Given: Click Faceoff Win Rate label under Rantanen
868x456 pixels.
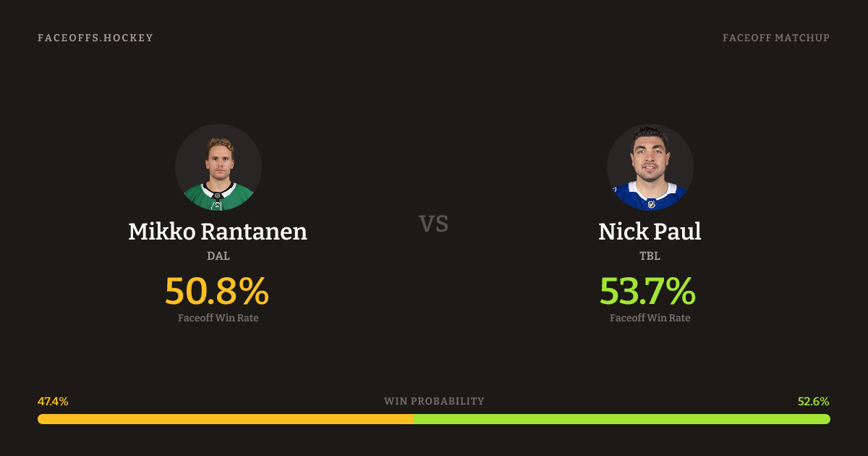Looking at the screenshot, I should tap(218, 318).
